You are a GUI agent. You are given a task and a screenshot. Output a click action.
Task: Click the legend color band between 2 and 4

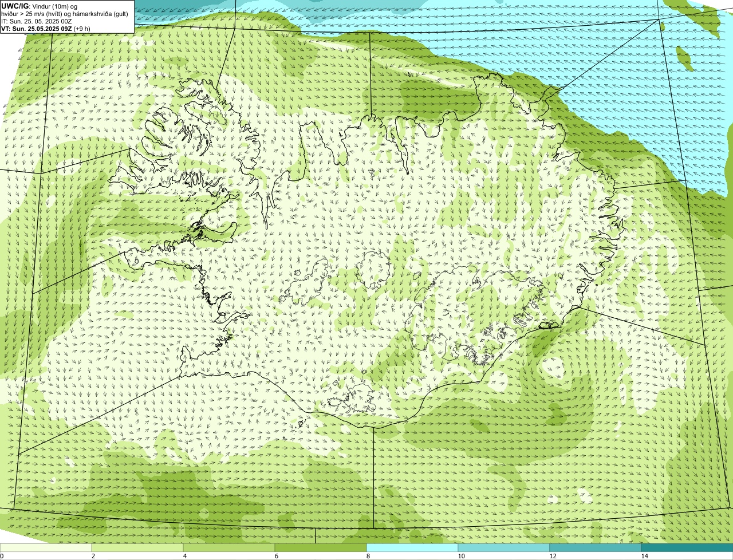[x=137, y=547]
